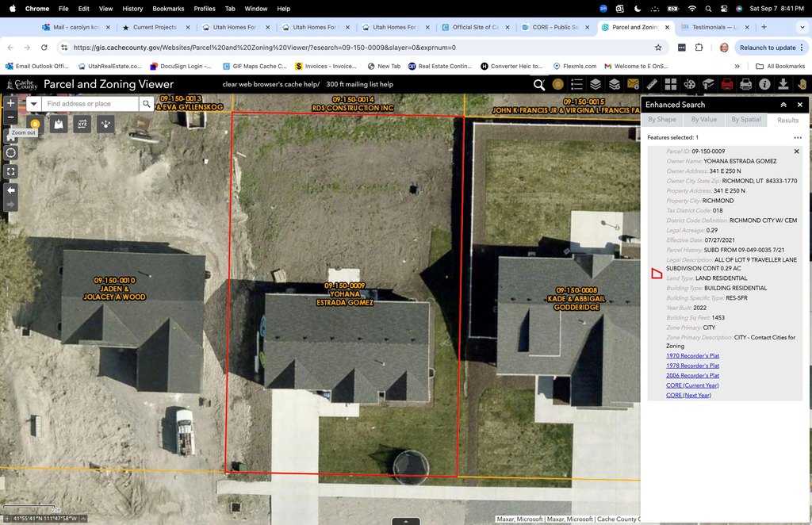Click the Find address or place field
Viewport: 812px width, 525px height.
[90, 104]
